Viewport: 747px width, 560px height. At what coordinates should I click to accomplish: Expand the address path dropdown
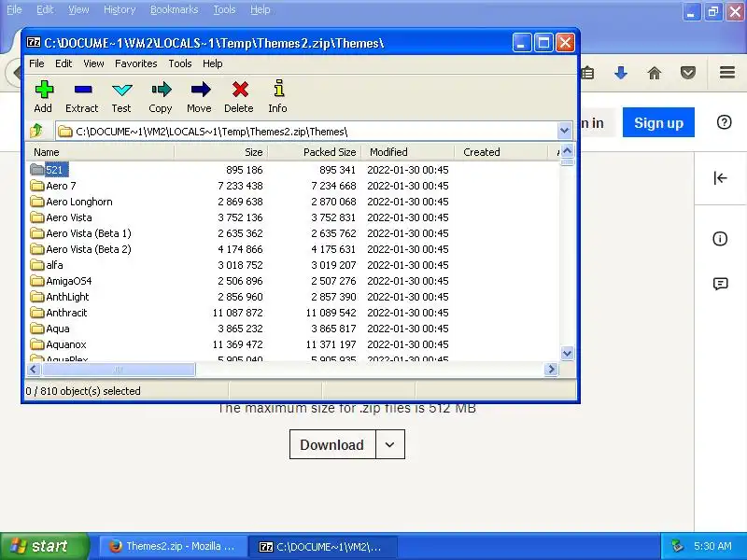click(x=565, y=131)
